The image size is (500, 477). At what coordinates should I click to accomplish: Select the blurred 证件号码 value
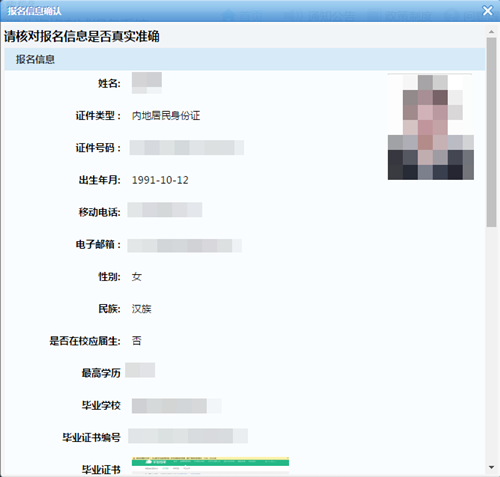pyautogui.click(x=187, y=147)
